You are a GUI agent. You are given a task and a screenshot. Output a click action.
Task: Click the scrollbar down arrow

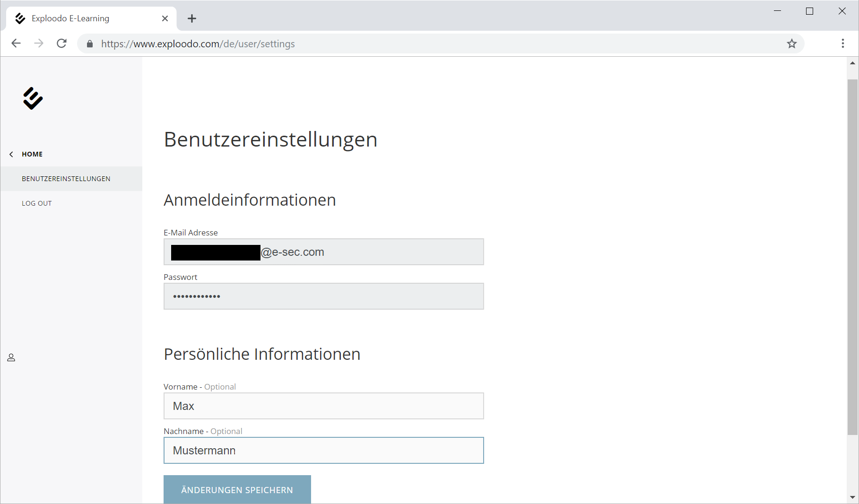(x=852, y=497)
